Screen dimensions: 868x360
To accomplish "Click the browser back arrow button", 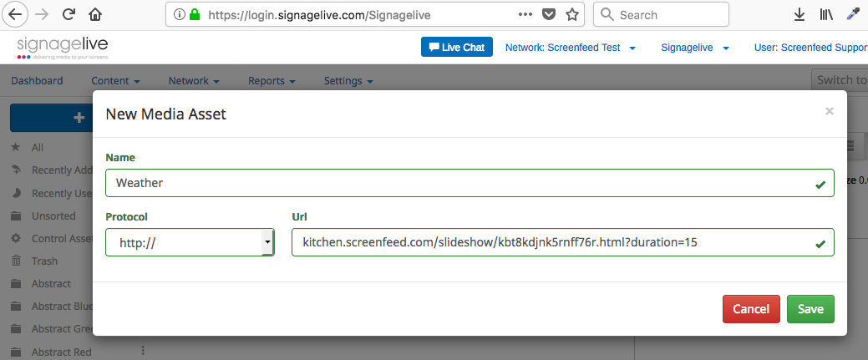I will (x=16, y=15).
